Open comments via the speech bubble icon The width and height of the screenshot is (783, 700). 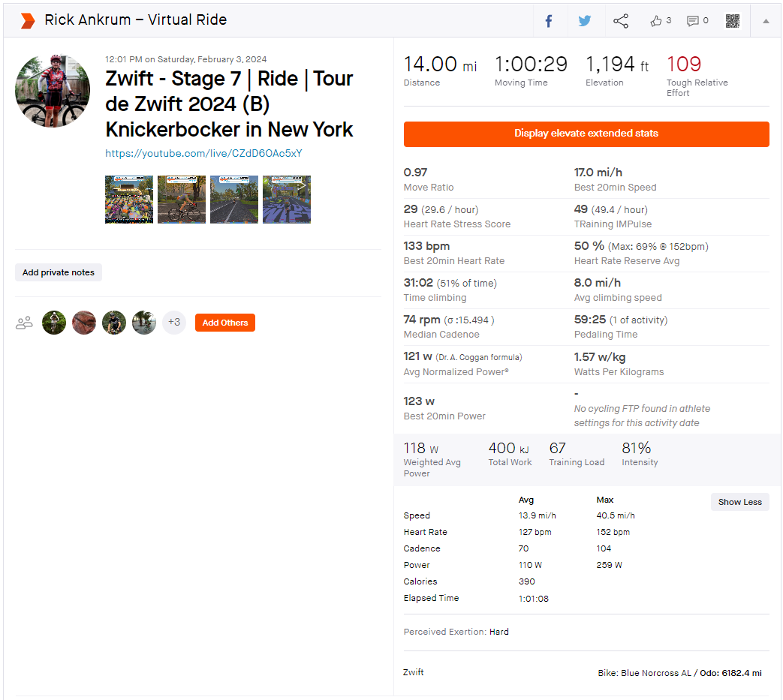[693, 21]
